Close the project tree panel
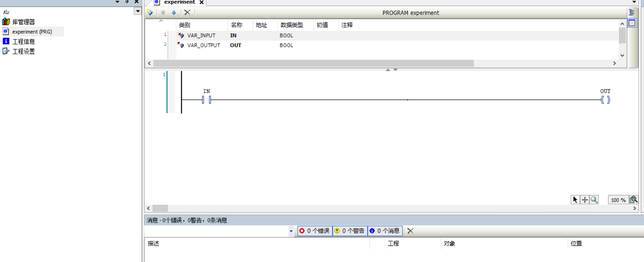Image resolution: width=644 pixels, height=262 pixels. (x=137, y=1)
